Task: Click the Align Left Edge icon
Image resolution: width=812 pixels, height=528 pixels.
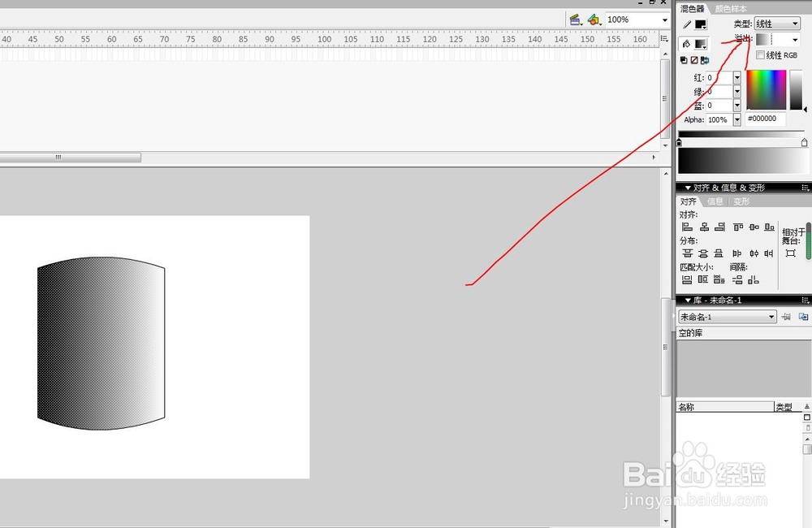Action: click(687, 227)
